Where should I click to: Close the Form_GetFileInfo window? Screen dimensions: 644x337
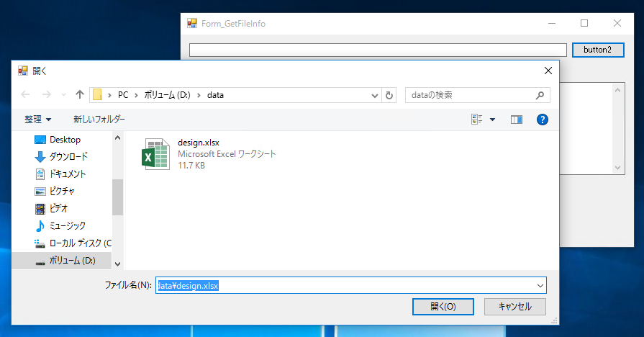(617, 24)
